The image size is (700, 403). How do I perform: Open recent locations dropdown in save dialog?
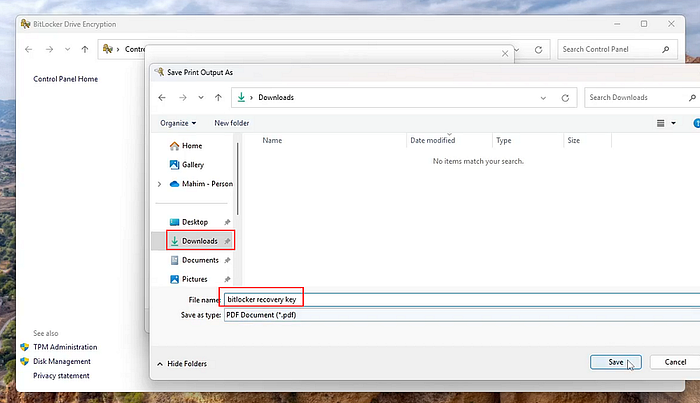point(201,97)
